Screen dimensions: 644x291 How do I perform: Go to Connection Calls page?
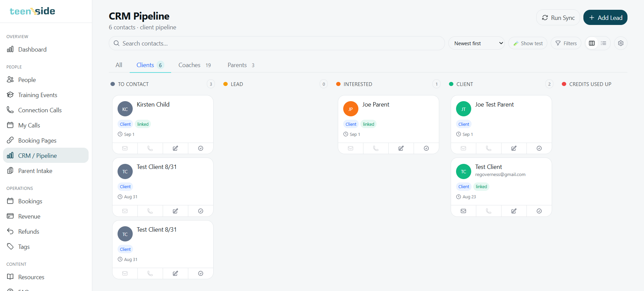(46, 110)
